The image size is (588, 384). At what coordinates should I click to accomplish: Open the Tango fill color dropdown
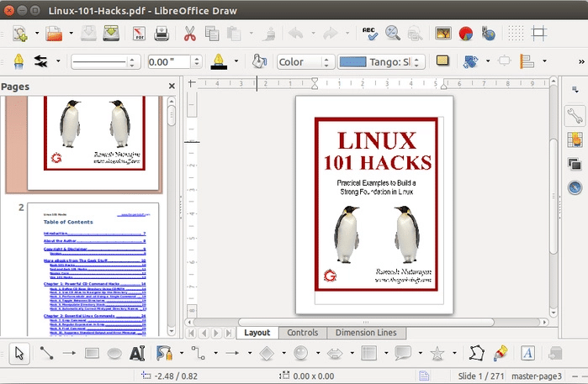click(381, 62)
